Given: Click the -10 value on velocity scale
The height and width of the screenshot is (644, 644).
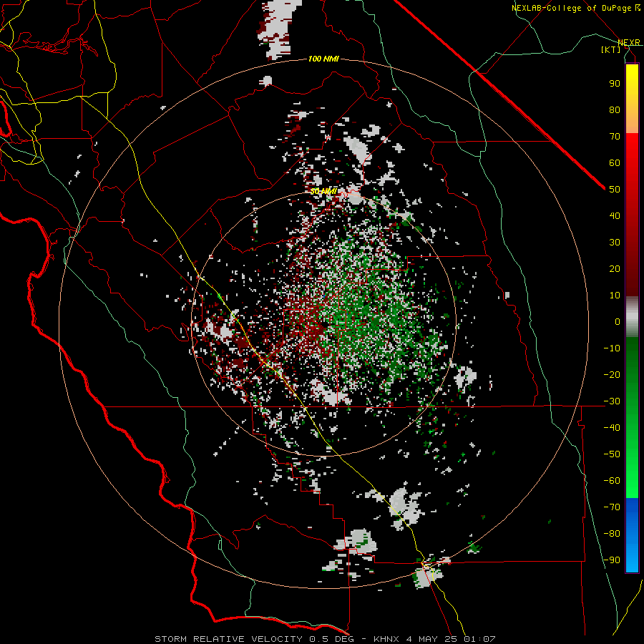Looking at the screenshot, I should [x=612, y=348].
